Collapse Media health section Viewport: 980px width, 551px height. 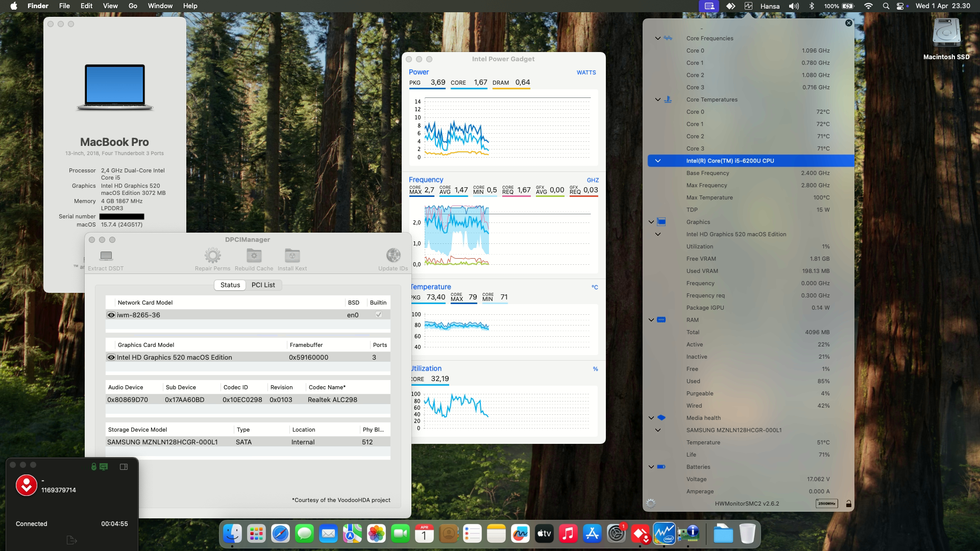click(x=651, y=418)
